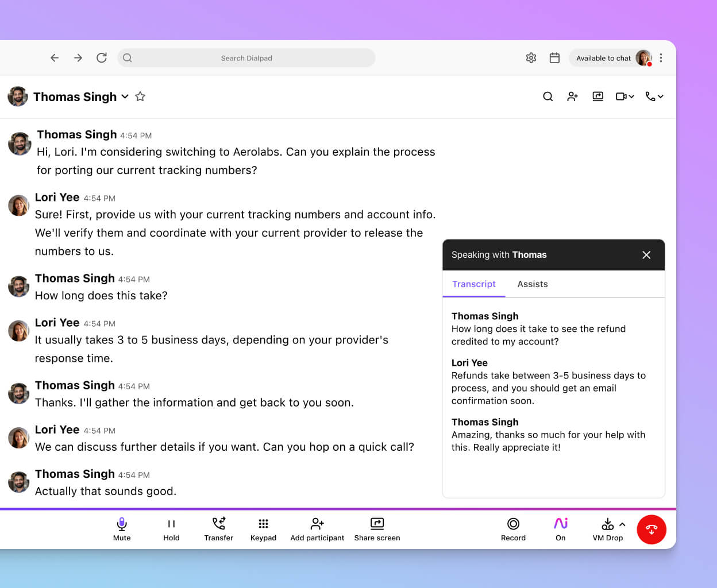Select the Transcript tab

(x=474, y=284)
